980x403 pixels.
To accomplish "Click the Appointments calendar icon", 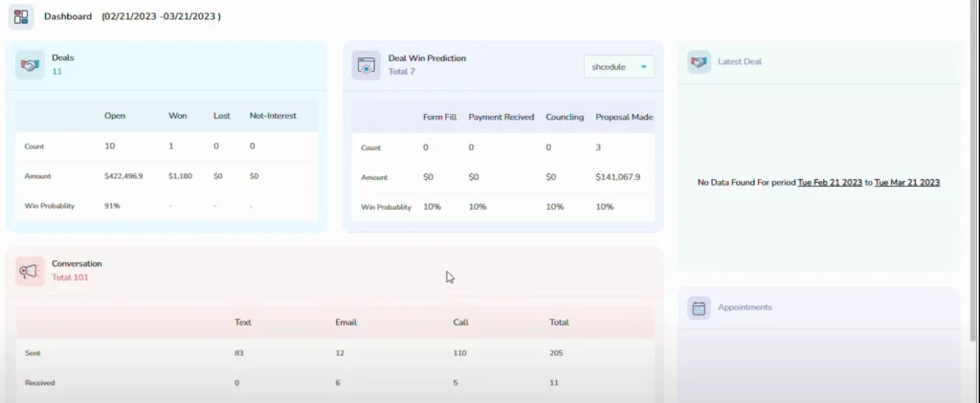I will pyautogui.click(x=699, y=308).
